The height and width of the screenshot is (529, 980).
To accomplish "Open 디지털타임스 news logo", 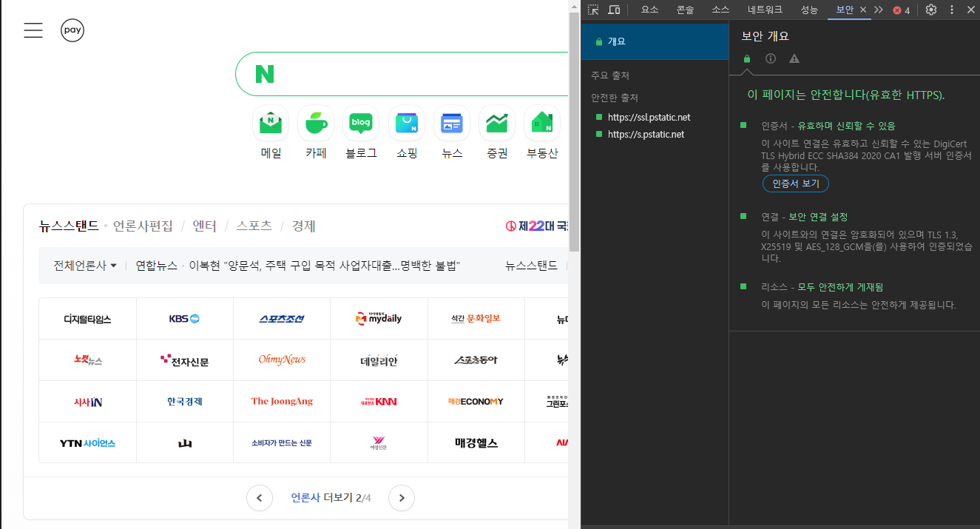I will click(x=87, y=319).
